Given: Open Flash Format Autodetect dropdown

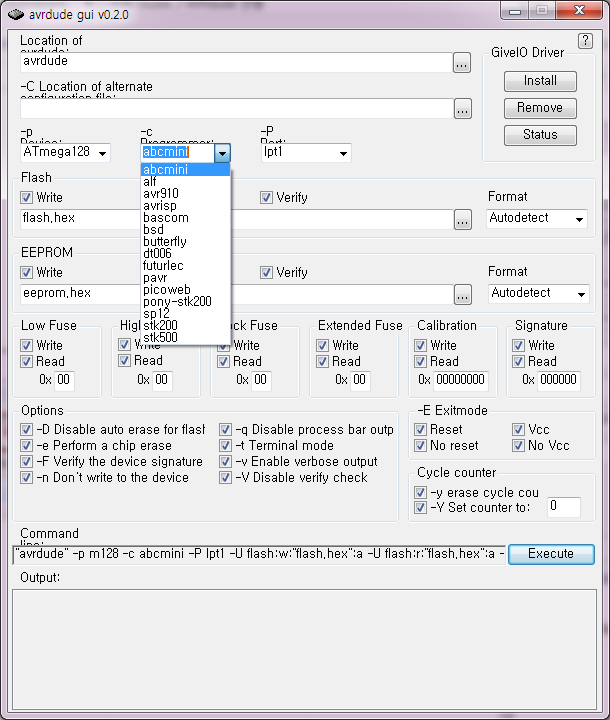Looking at the screenshot, I should tap(580, 219).
